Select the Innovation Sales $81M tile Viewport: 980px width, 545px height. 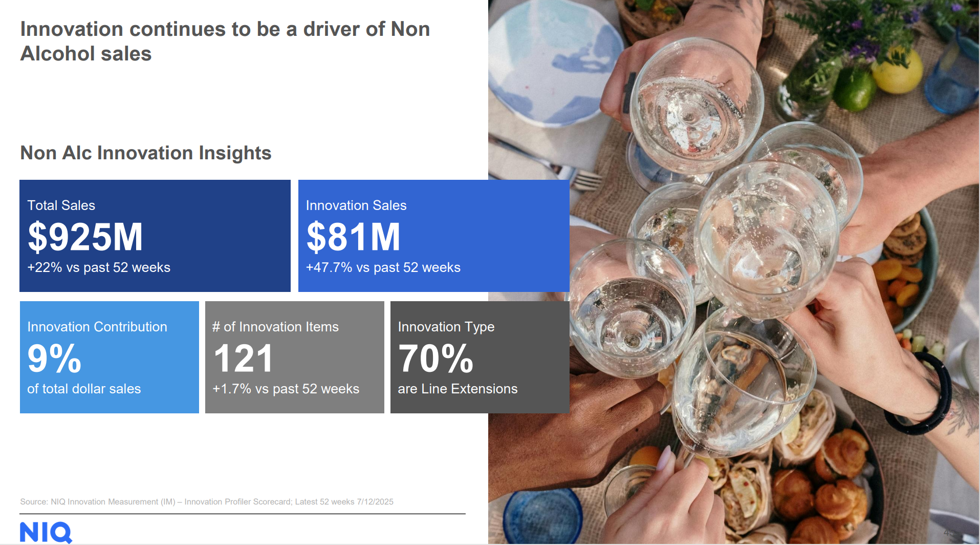434,236
